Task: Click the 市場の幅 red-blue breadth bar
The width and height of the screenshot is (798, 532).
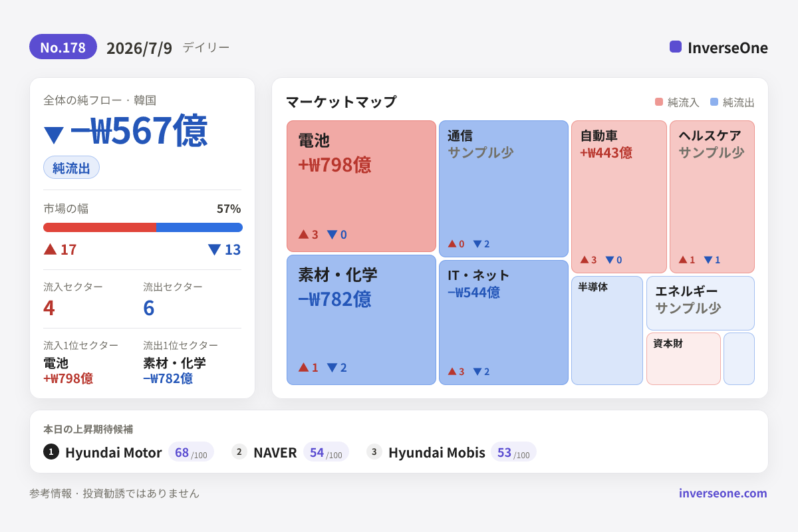Action: click(x=143, y=227)
